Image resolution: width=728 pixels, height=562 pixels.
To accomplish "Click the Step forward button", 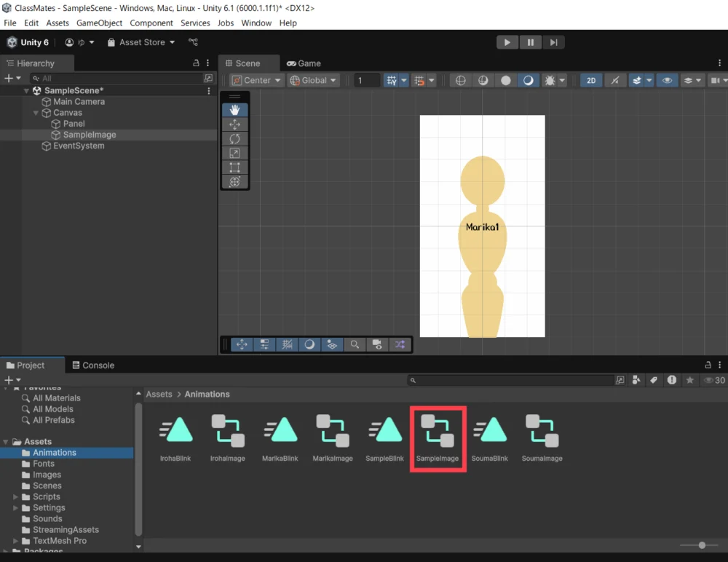I will tap(554, 42).
